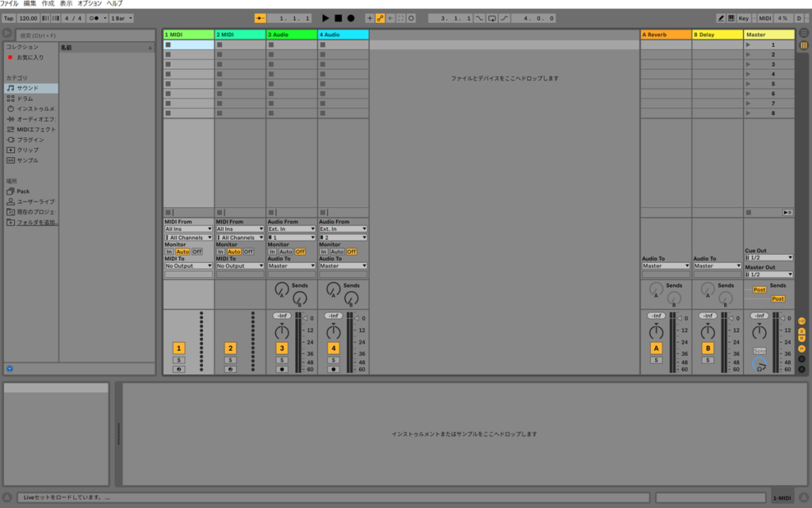Screen dimensions: 812x508
Task: Set track 1 MIDI Monitor to In
Action: [170, 252]
